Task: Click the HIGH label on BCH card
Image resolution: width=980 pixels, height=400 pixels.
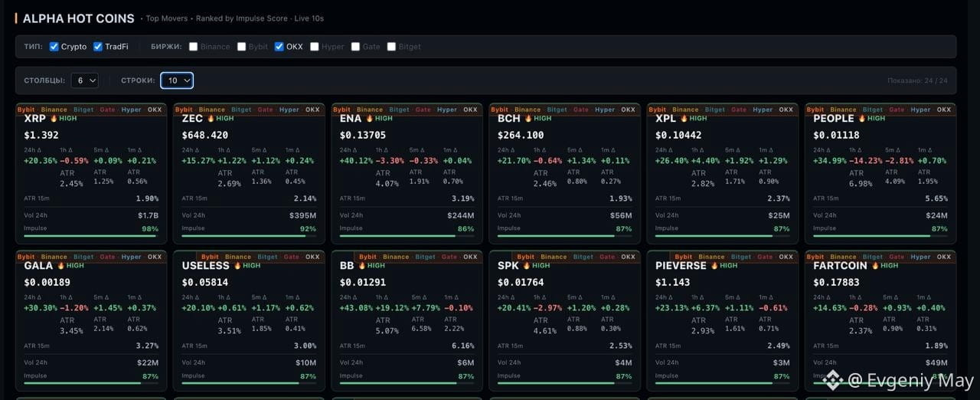Action: point(543,119)
